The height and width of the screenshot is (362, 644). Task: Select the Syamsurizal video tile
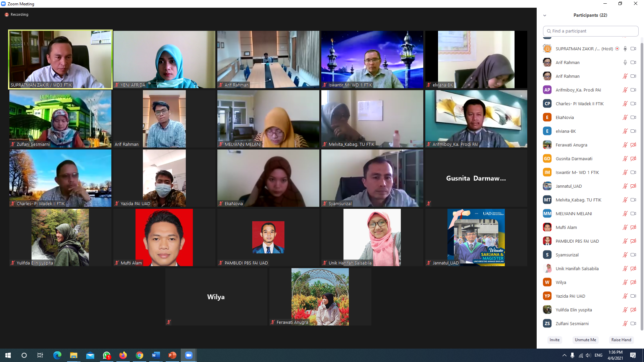coord(372,178)
